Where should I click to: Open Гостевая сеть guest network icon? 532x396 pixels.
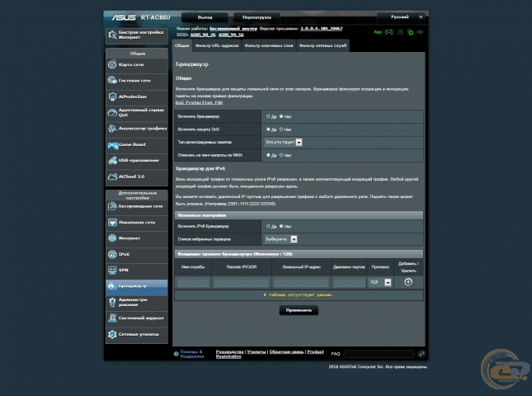(x=112, y=80)
